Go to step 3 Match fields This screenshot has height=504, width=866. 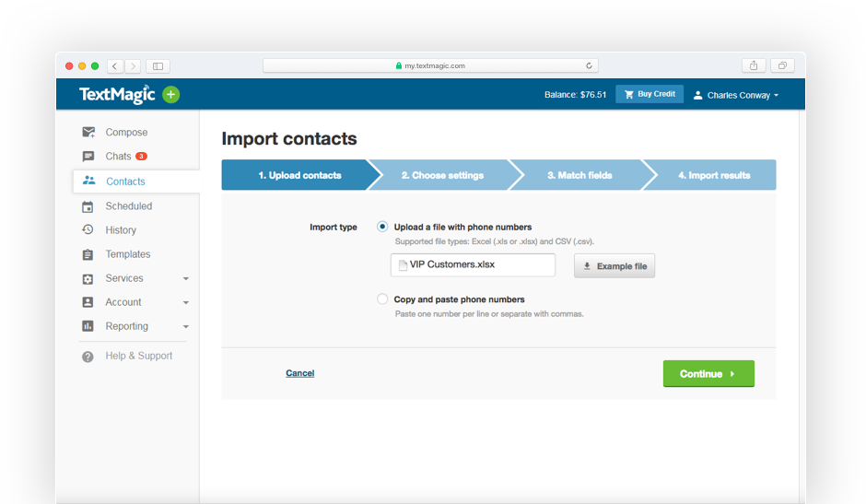[x=579, y=175]
